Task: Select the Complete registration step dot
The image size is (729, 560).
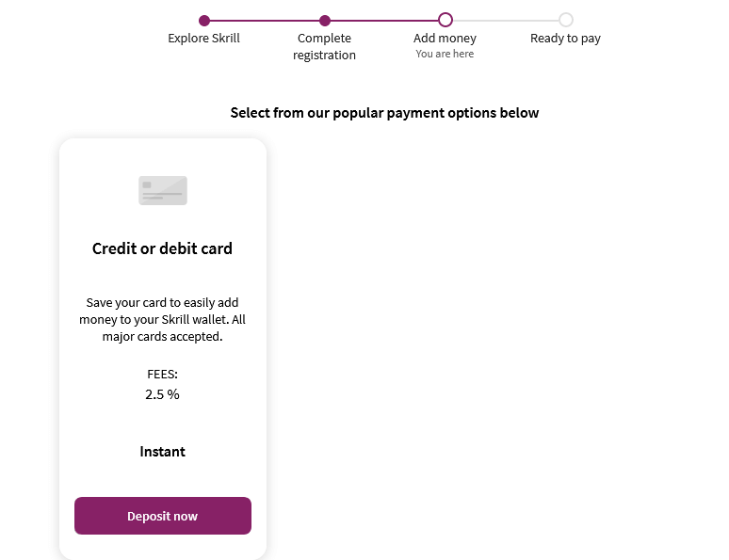Action: (325, 21)
